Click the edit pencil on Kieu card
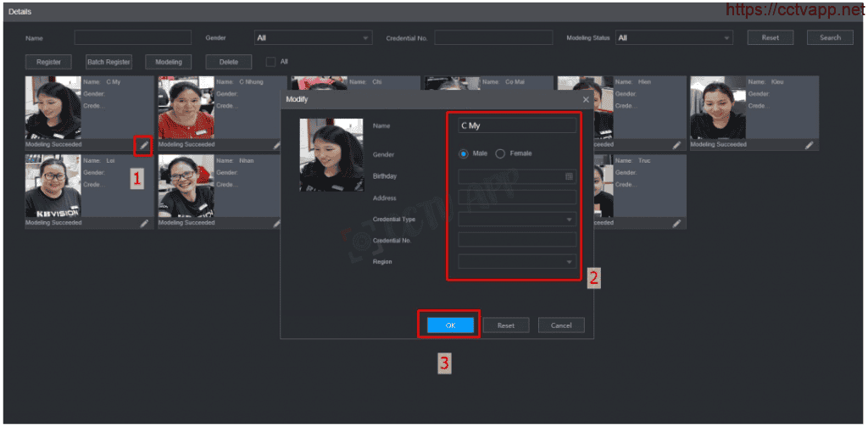 tap(809, 145)
